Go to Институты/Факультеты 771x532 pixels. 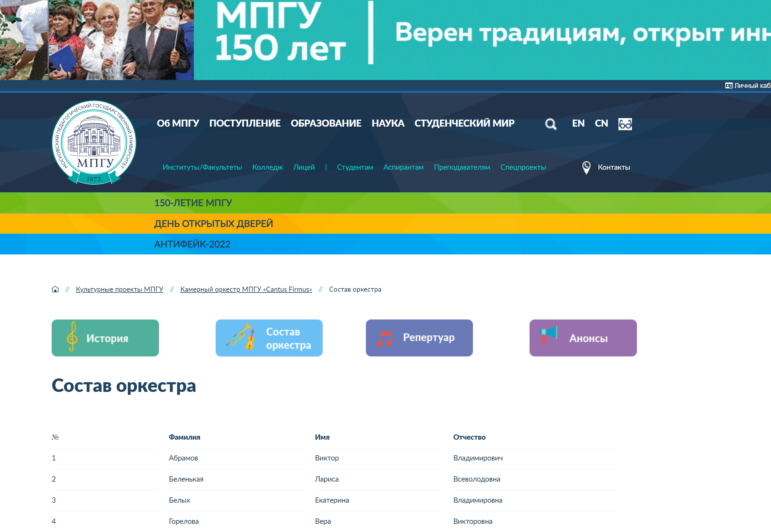pyautogui.click(x=202, y=167)
